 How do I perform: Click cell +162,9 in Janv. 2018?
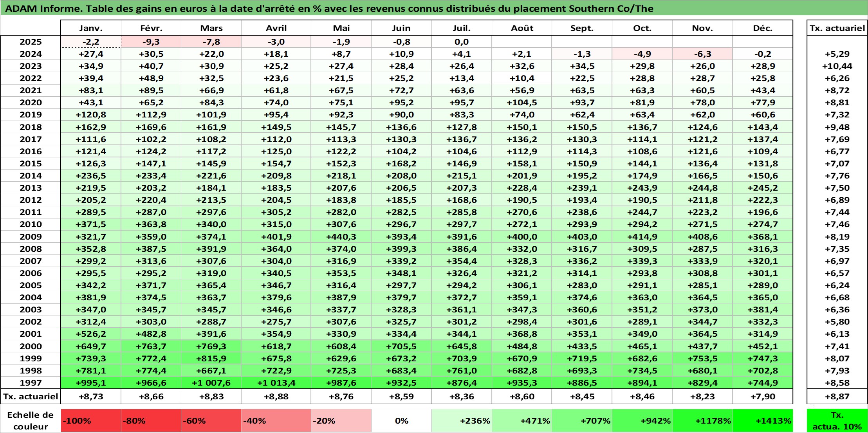click(x=91, y=127)
